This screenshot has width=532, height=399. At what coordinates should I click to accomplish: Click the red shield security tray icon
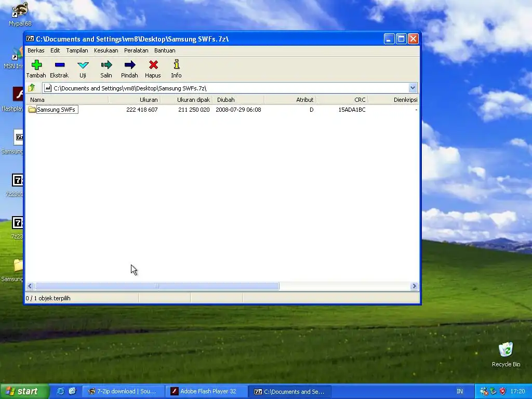(502, 391)
